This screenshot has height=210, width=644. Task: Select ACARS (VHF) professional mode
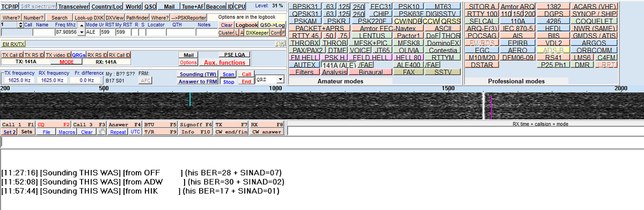click(x=595, y=6)
